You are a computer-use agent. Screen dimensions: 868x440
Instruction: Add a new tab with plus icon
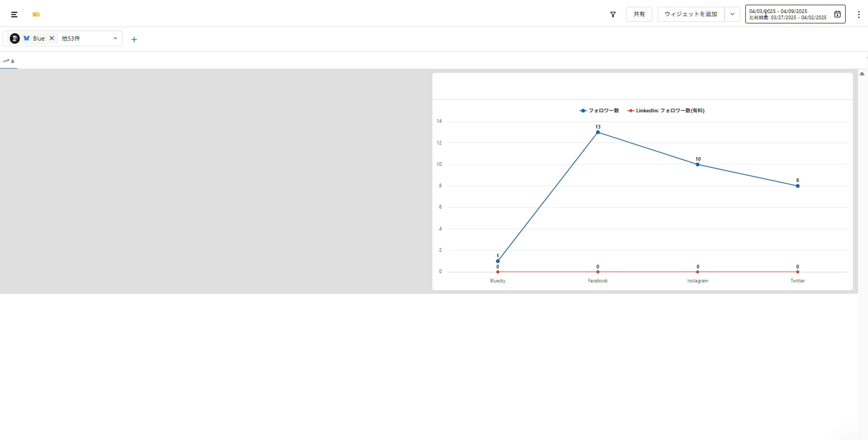coord(134,40)
